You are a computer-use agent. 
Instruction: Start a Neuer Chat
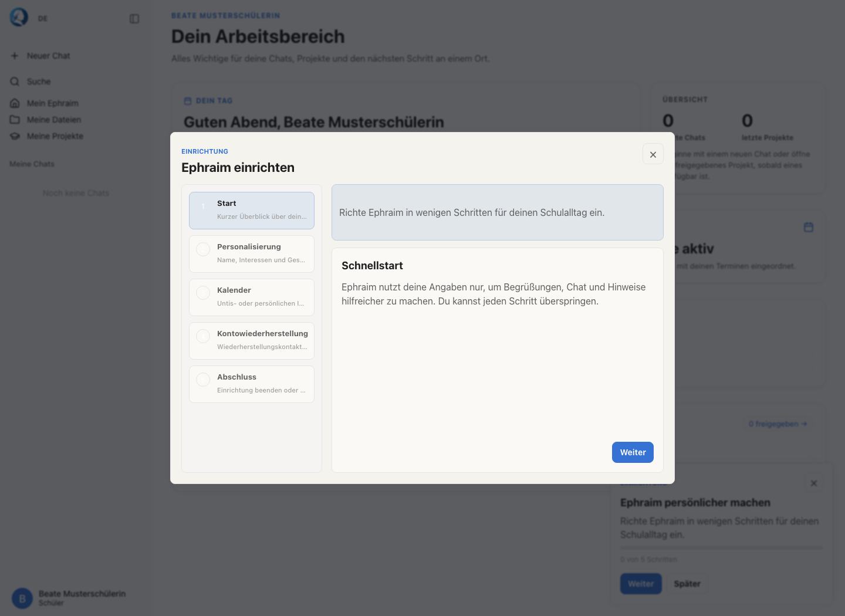[x=48, y=56]
